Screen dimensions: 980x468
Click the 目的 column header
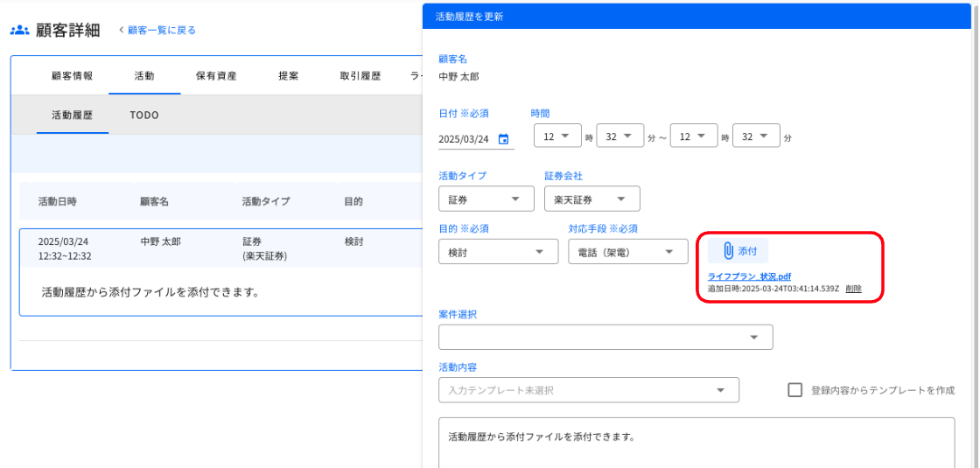pyautogui.click(x=353, y=201)
